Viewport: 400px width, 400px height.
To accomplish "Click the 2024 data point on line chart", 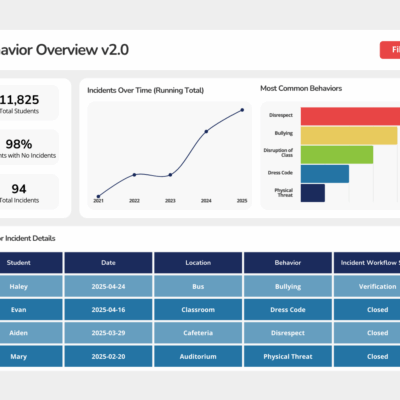I will tap(206, 131).
